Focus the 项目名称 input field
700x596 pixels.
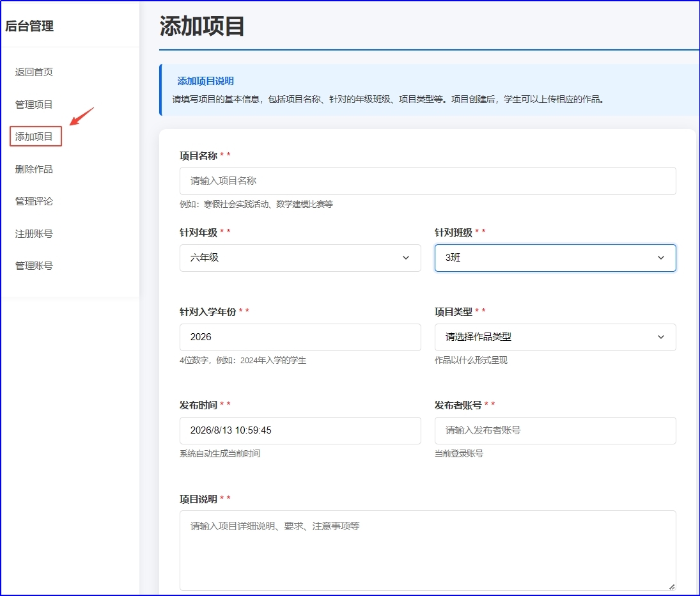(428, 181)
